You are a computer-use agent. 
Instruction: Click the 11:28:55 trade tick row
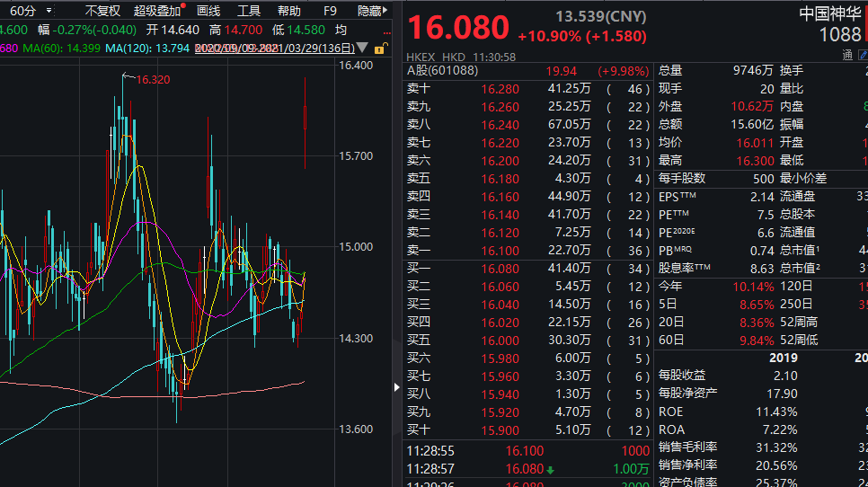(x=528, y=451)
